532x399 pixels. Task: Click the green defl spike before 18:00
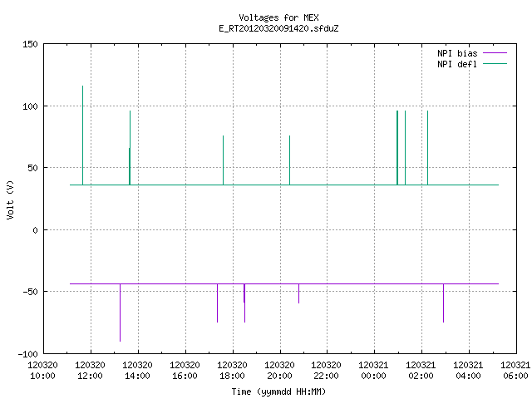224,160
